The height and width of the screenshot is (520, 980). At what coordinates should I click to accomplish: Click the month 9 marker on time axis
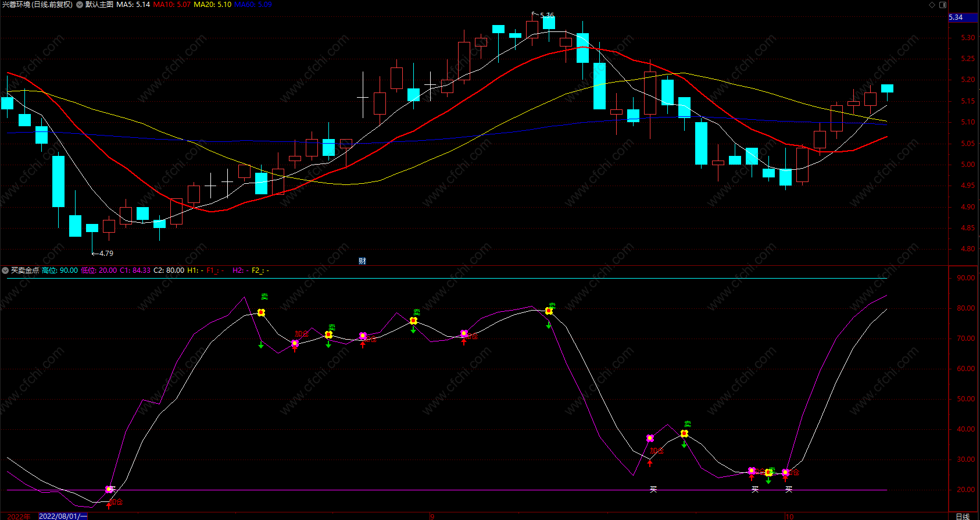pyautogui.click(x=432, y=517)
